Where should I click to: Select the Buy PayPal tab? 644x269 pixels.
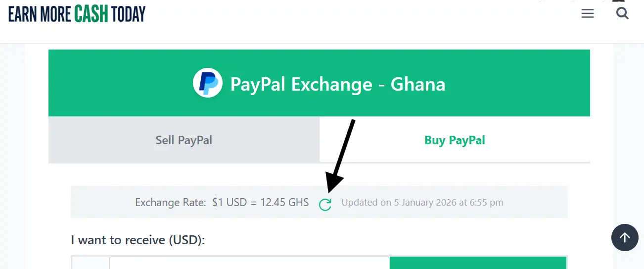(x=455, y=140)
